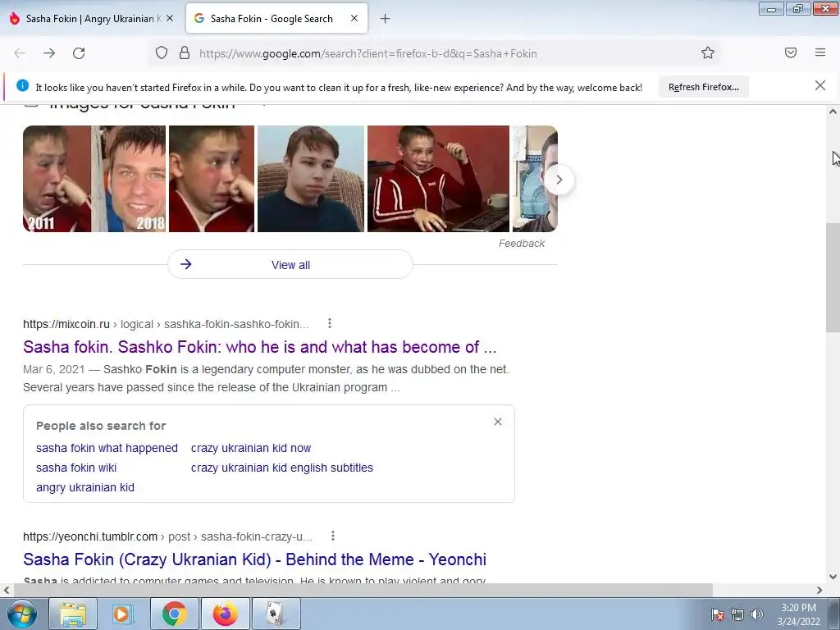Search for sasha fokin what happened
Image resolution: width=840 pixels, height=630 pixels.
coord(107,448)
